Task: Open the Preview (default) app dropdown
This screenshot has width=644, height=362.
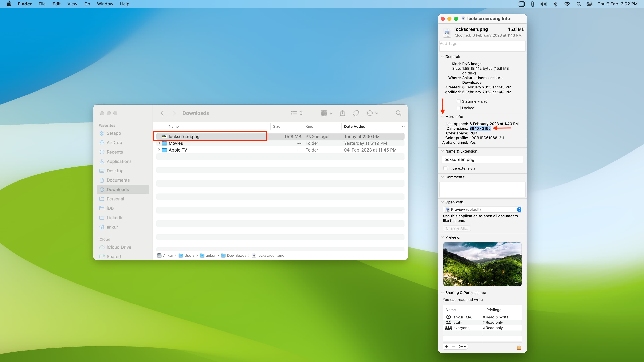Action: pyautogui.click(x=482, y=210)
